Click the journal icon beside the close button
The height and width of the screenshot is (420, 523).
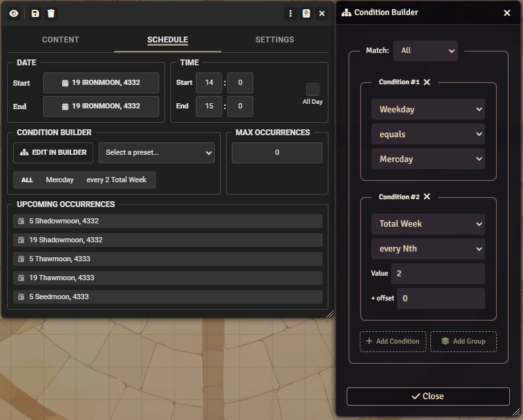[306, 13]
